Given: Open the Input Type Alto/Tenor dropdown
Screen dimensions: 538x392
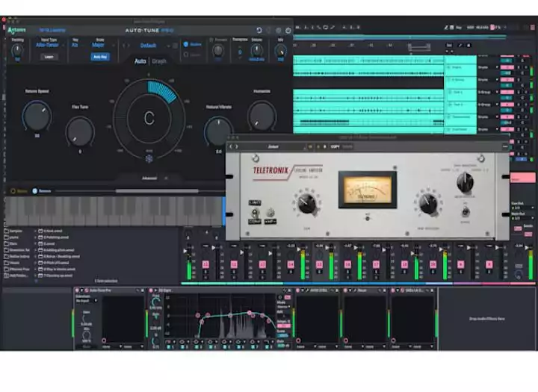Looking at the screenshot, I should [x=49, y=45].
